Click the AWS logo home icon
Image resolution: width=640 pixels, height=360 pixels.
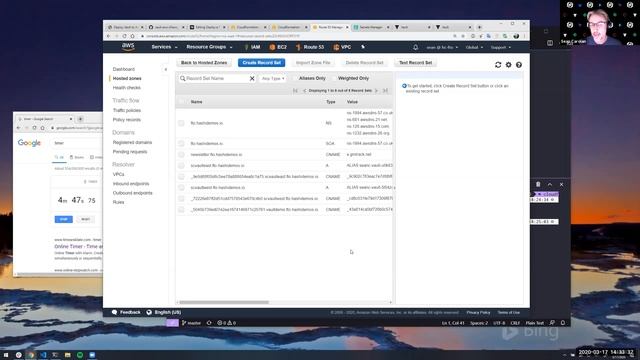(x=128, y=47)
